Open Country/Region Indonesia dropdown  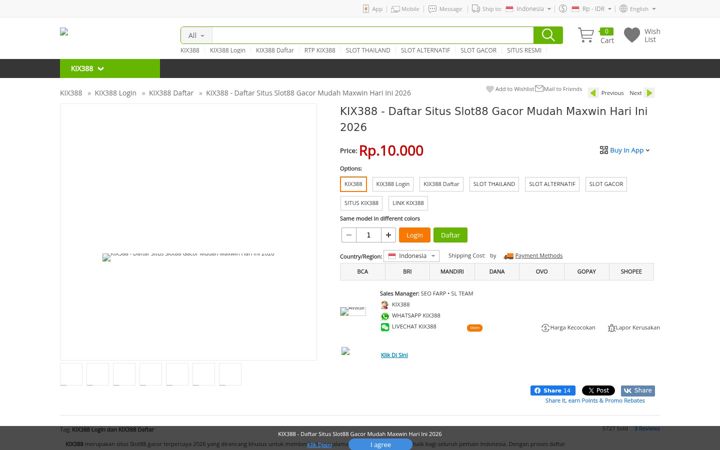(411, 256)
